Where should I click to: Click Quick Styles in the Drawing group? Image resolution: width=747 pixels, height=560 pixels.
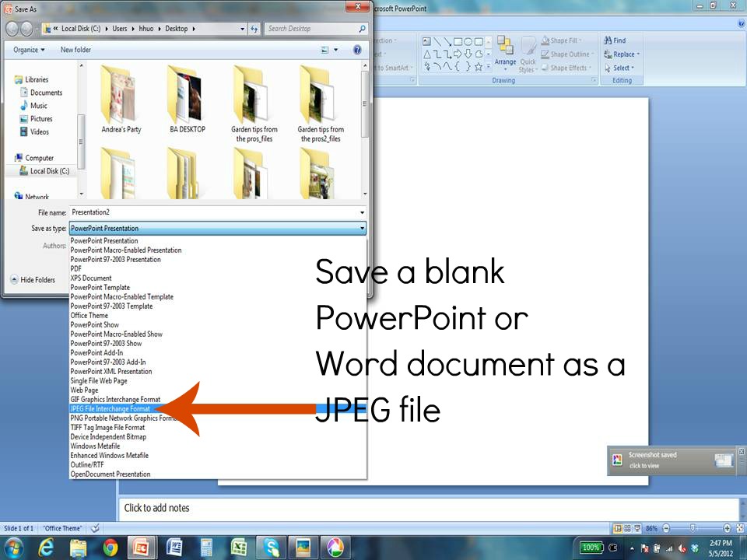pos(528,54)
